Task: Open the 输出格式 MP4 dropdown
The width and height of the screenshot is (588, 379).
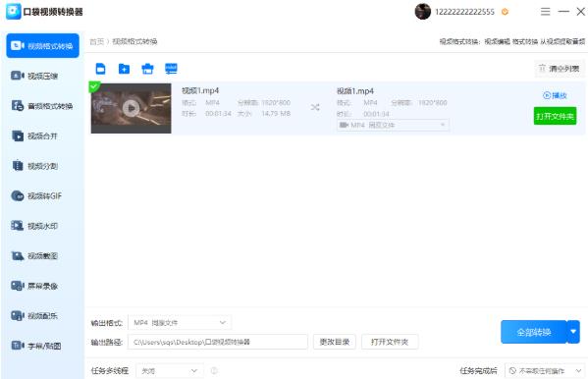Action: 180,323
